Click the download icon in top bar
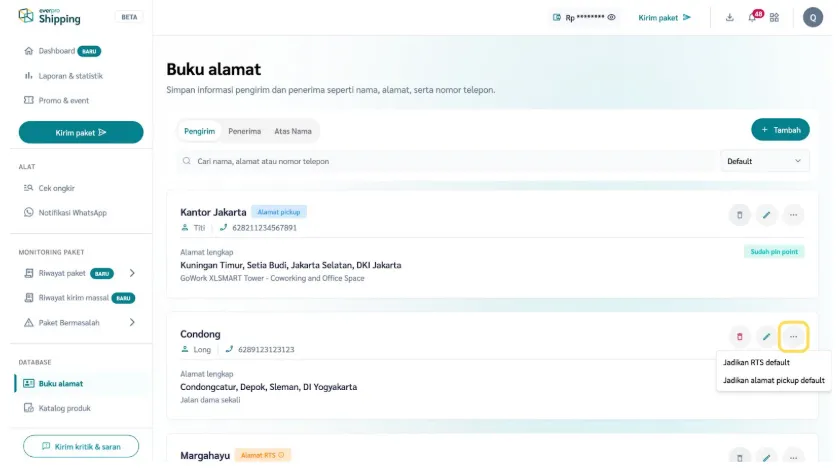 tap(729, 17)
